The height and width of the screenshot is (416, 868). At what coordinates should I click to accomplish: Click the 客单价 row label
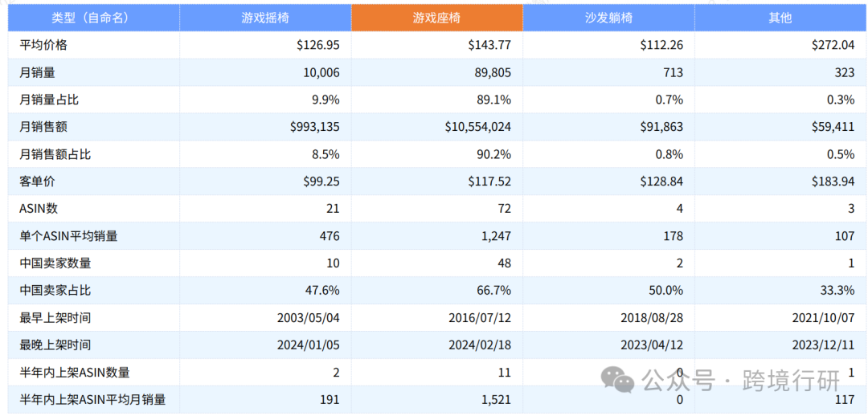click(x=37, y=182)
